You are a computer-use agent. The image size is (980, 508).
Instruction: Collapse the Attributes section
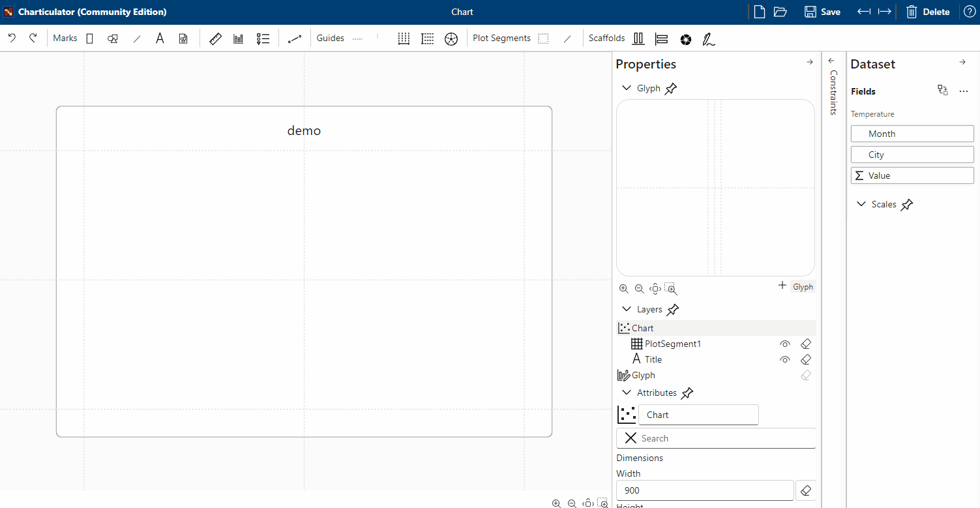click(627, 393)
